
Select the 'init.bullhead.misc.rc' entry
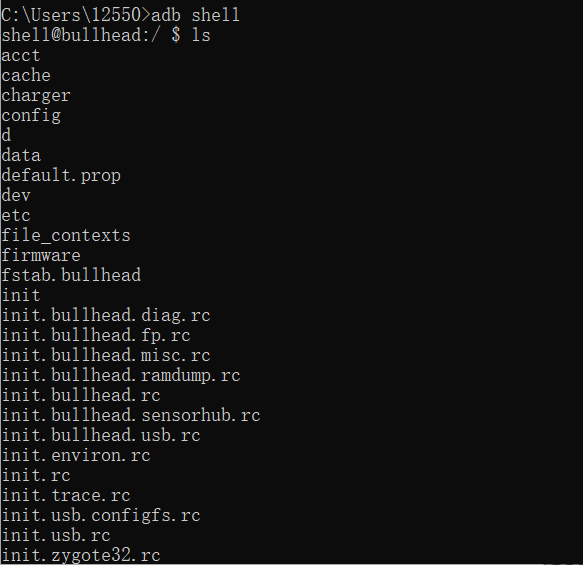click(106, 355)
